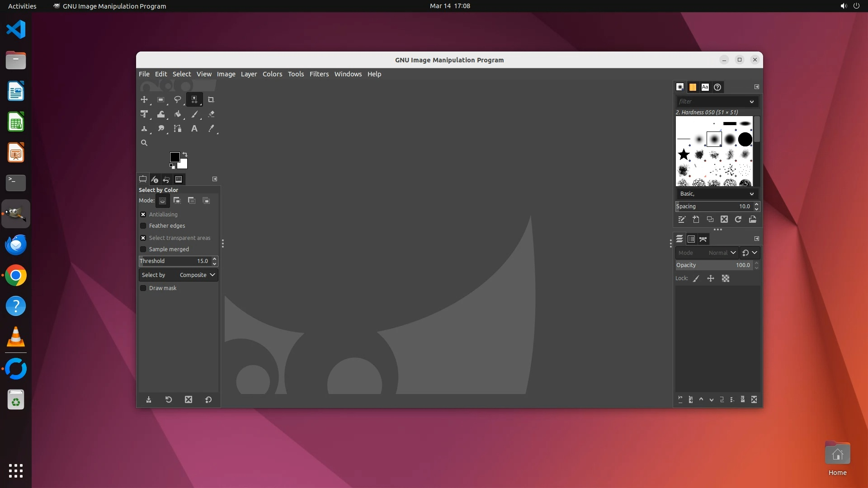Open the Colors menu
Screen dimensions: 868x488
coord(272,74)
